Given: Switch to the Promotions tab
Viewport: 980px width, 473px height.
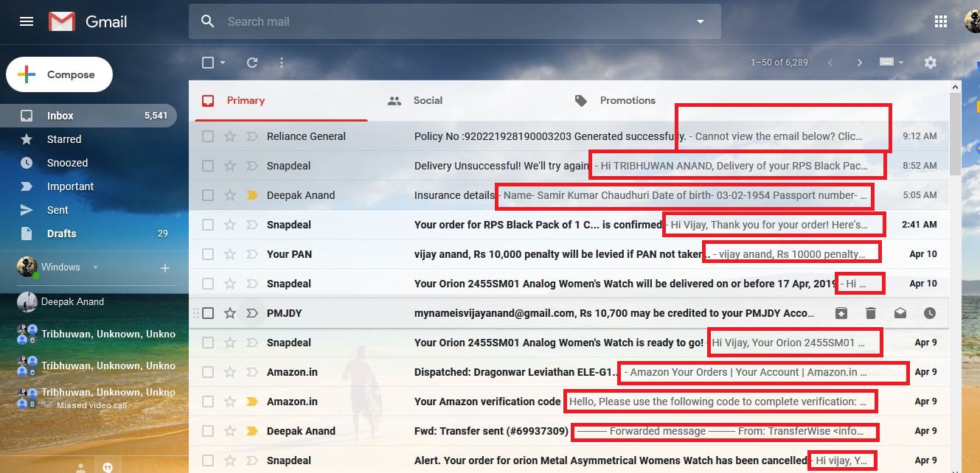Looking at the screenshot, I should tap(628, 100).
